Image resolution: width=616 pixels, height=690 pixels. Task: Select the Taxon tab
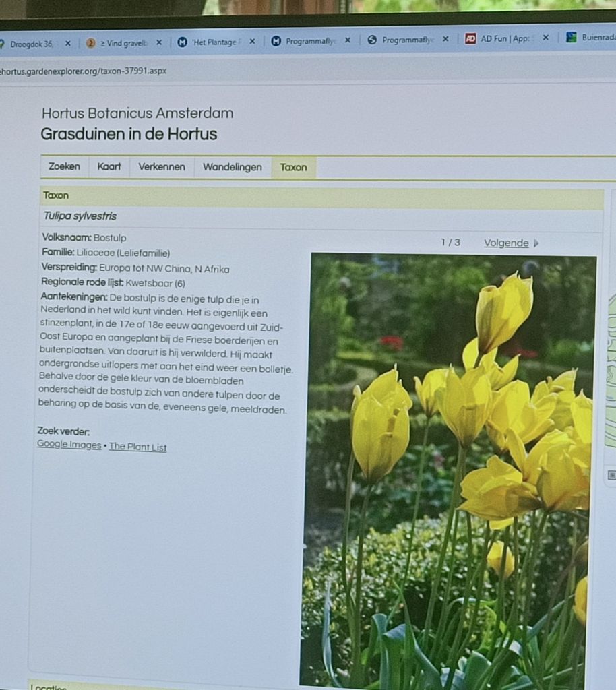click(293, 167)
